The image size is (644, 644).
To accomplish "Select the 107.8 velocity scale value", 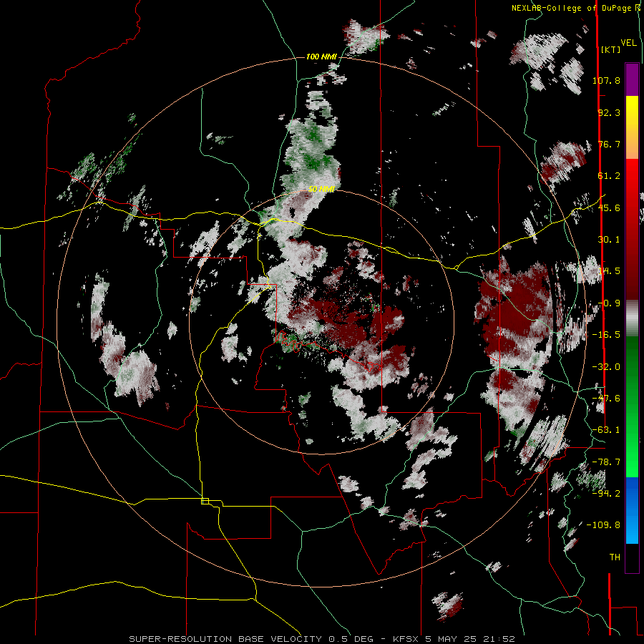I will pyautogui.click(x=606, y=80).
